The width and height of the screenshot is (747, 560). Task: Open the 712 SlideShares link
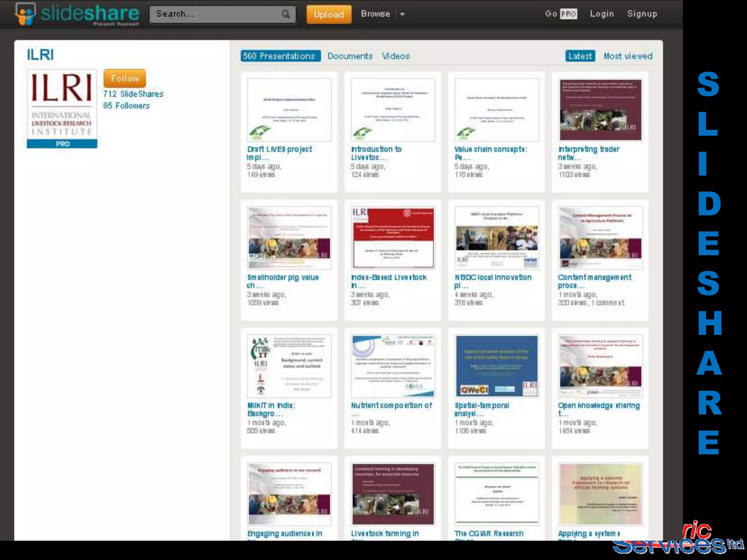(133, 94)
